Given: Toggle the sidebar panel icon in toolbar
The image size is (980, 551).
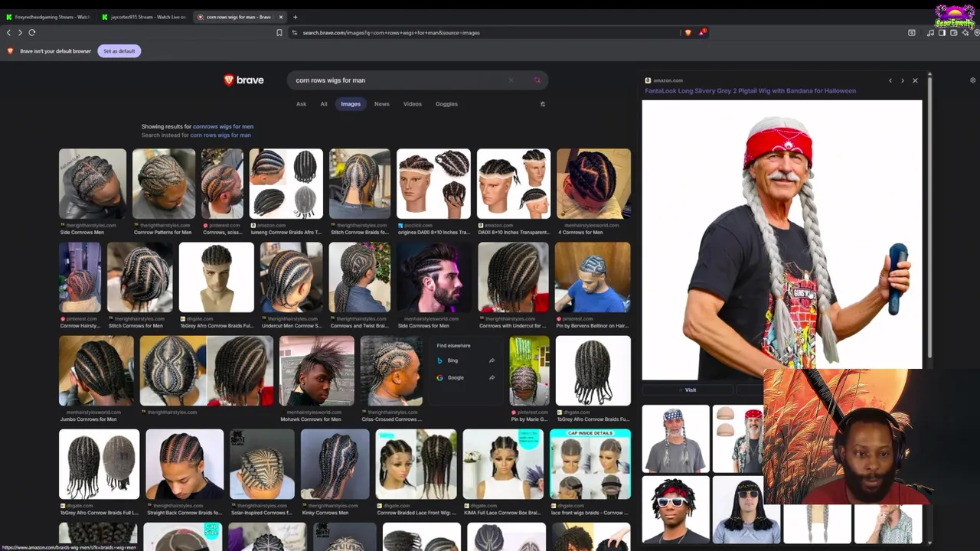Looking at the screenshot, I should pyautogui.click(x=942, y=32).
